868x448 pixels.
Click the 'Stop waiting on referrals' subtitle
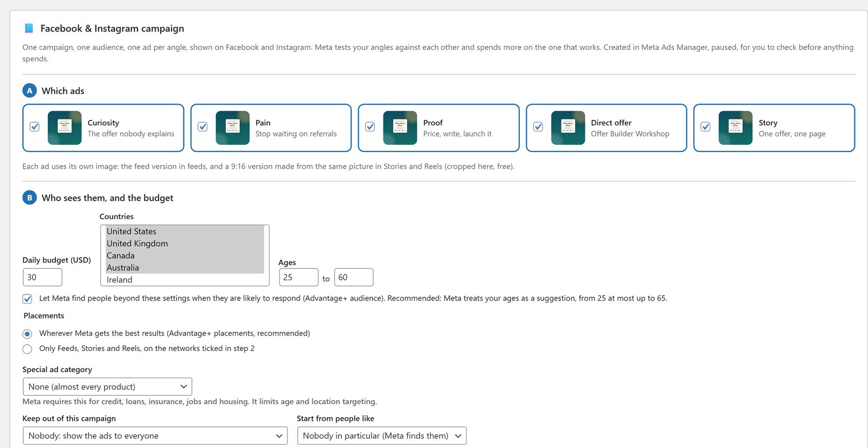(296, 134)
